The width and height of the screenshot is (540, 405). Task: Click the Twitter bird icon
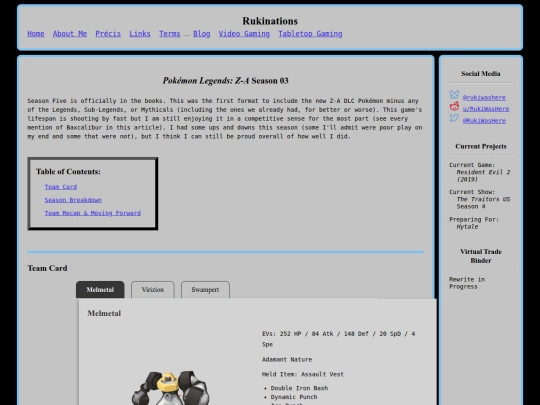coord(454,118)
